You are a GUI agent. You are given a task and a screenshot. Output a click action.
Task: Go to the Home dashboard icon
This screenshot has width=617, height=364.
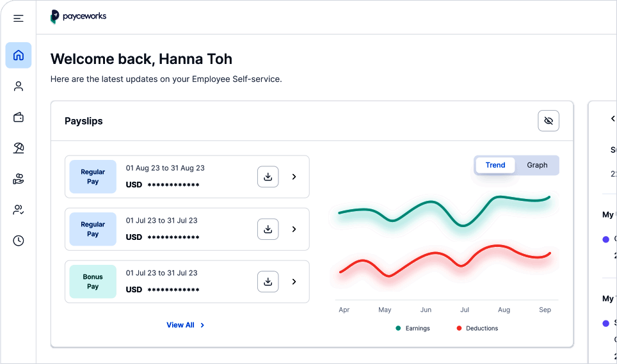(x=19, y=55)
